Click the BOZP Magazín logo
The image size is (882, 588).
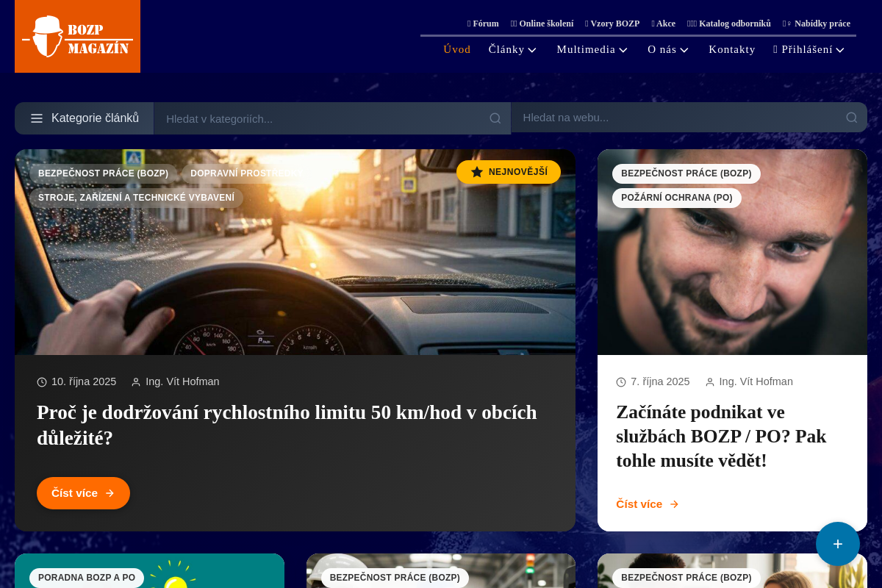[77, 36]
